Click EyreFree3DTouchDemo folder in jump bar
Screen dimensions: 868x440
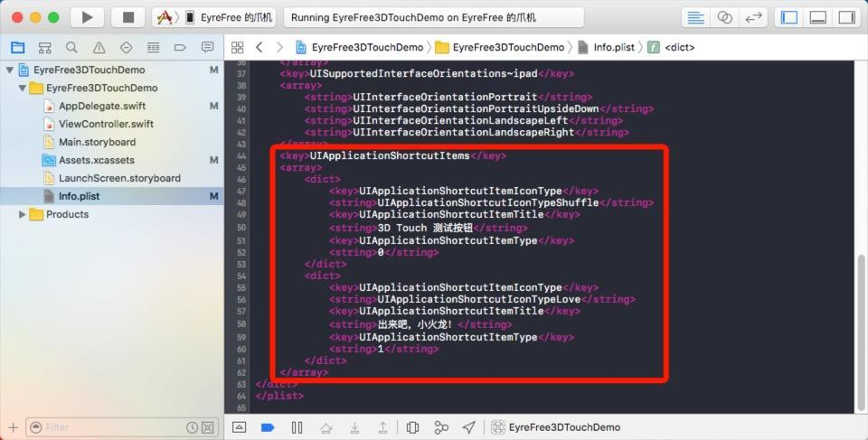(500, 48)
